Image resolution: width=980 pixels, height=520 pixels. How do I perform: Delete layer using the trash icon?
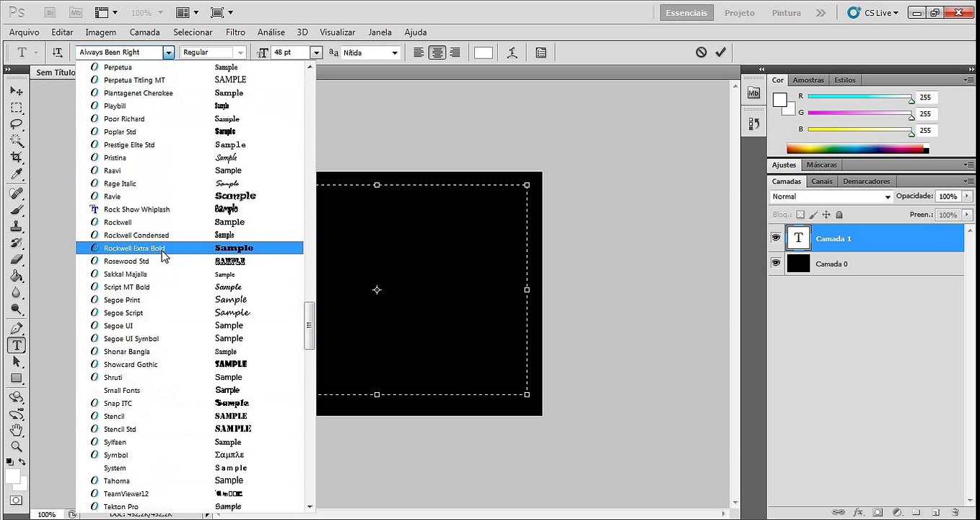click(x=955, y=511)
